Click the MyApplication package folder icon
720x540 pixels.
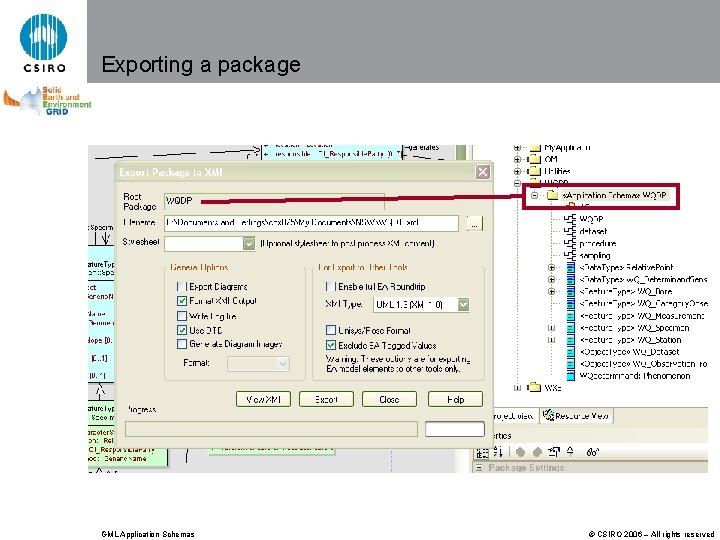(535, 148)
